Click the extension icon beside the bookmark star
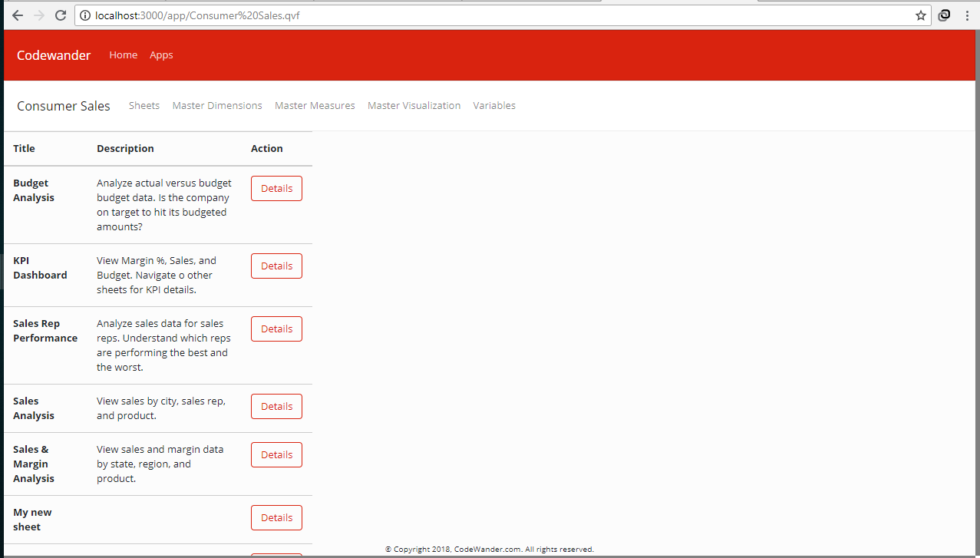 [x=945, y=15]
